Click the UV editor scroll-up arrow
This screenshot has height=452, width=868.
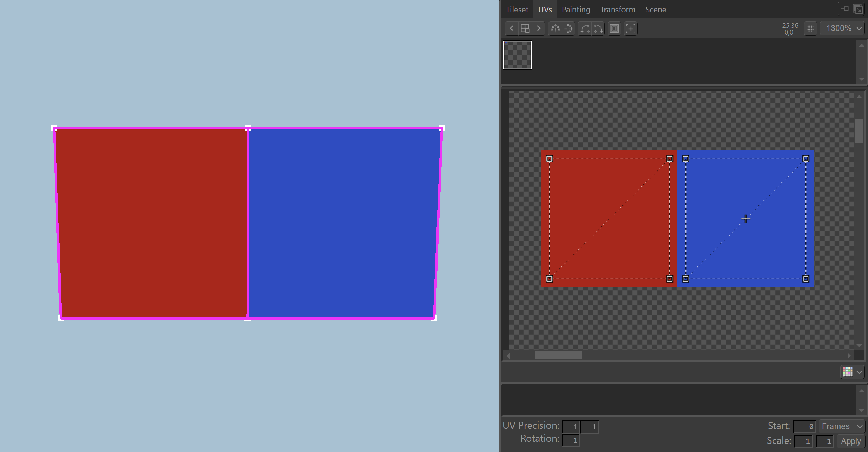(x=859, y=97)
